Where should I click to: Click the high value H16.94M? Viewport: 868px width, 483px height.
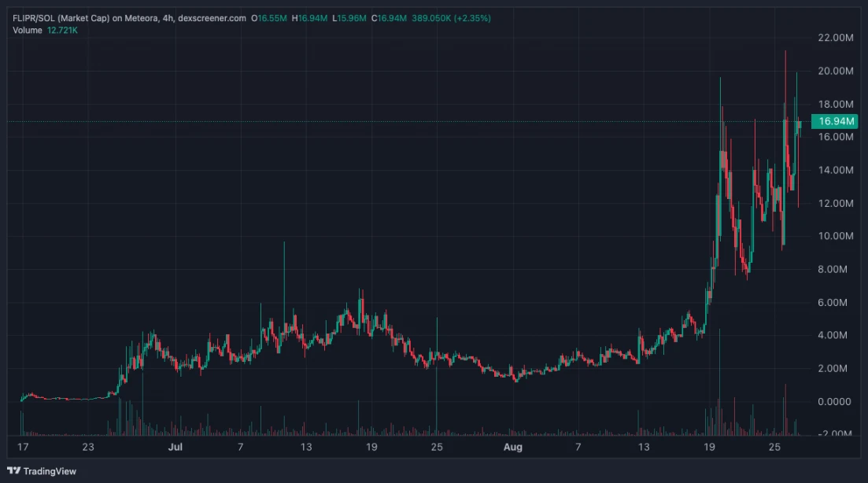[309, 18]
